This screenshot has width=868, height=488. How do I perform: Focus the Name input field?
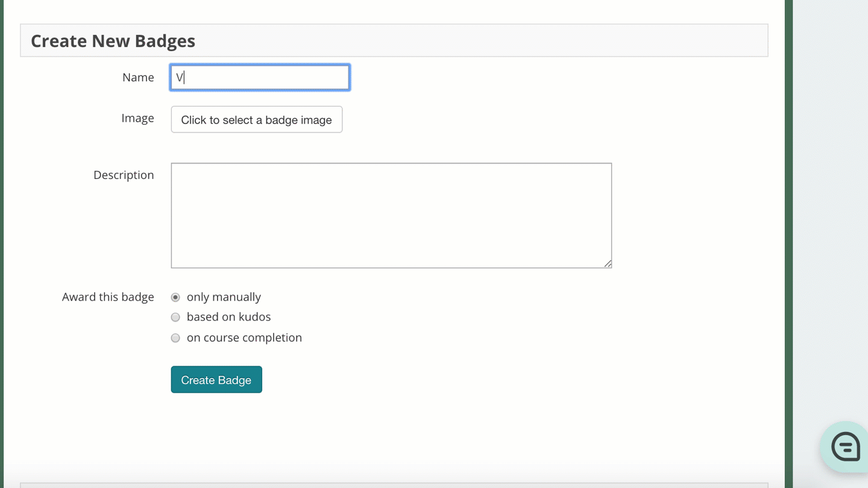click(259, 77)
